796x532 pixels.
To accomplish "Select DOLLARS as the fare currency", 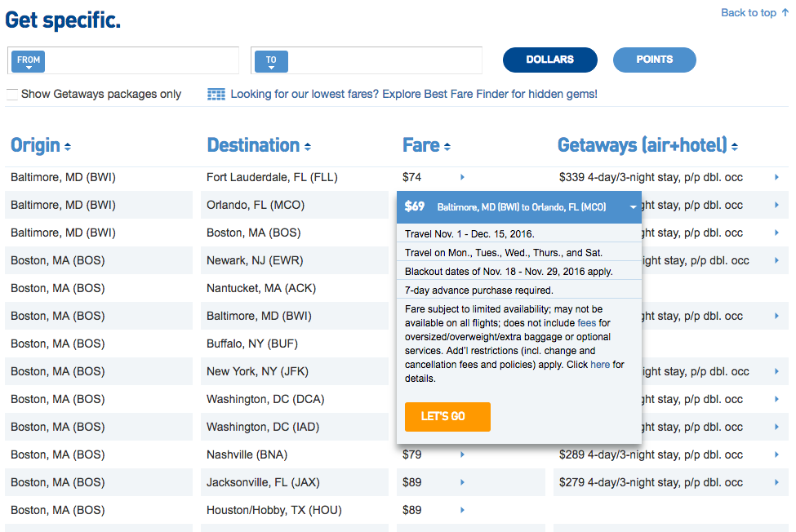I will (x=549, y=60).
